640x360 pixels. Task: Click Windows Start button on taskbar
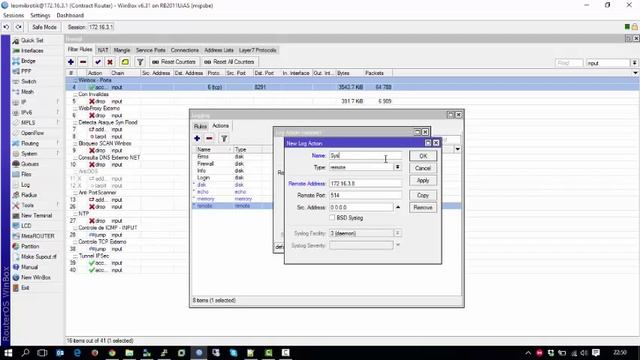pos(8,353)
